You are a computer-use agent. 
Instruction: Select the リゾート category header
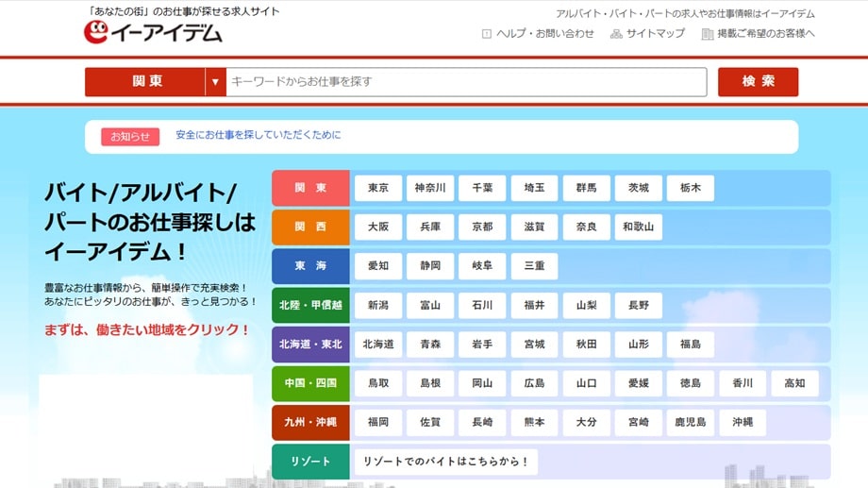pos(310,462)
